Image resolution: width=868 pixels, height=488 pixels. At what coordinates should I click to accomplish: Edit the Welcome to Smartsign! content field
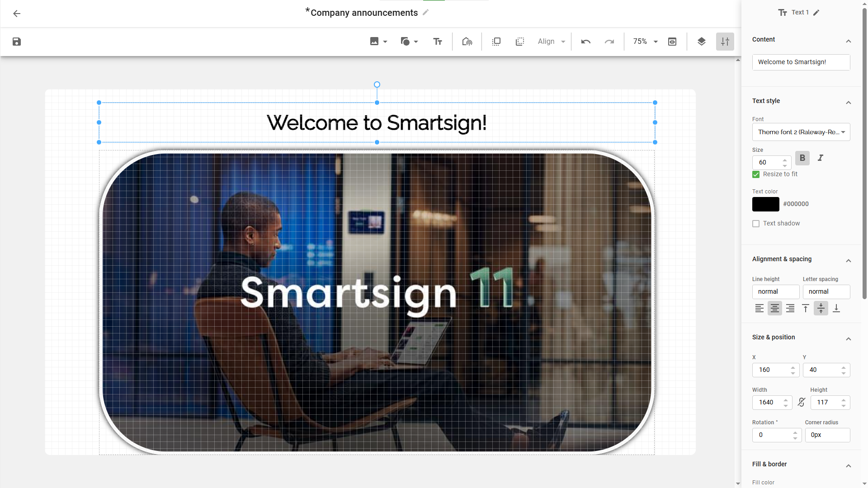801,62
